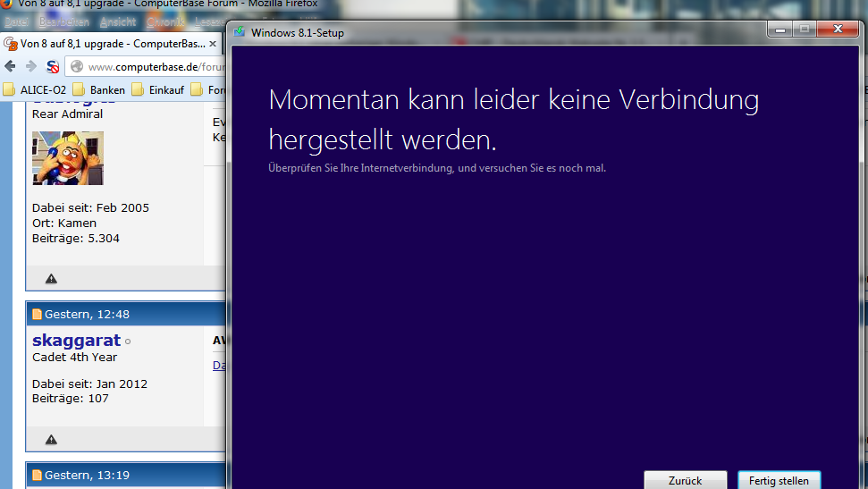The width and height of the screenshot is (868, 489).
Task: Open the Ansicht menu in Firefox
Action: click(x=117, y=22)
